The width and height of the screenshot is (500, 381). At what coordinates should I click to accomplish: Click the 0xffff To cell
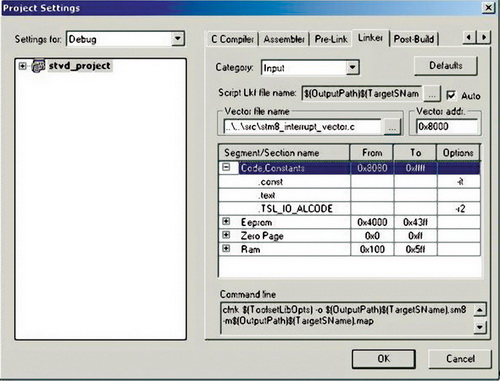point(415,168)
